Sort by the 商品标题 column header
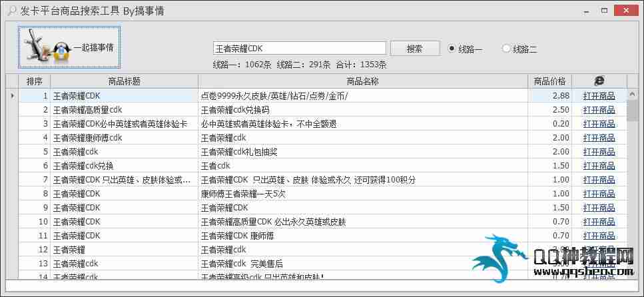The width and height of the screenshot is (644, 297). 124,81
